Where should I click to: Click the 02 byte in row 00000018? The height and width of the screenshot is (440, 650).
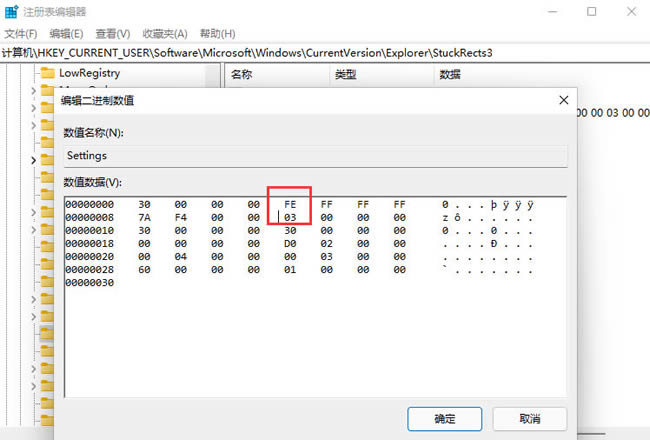point(327,243)
